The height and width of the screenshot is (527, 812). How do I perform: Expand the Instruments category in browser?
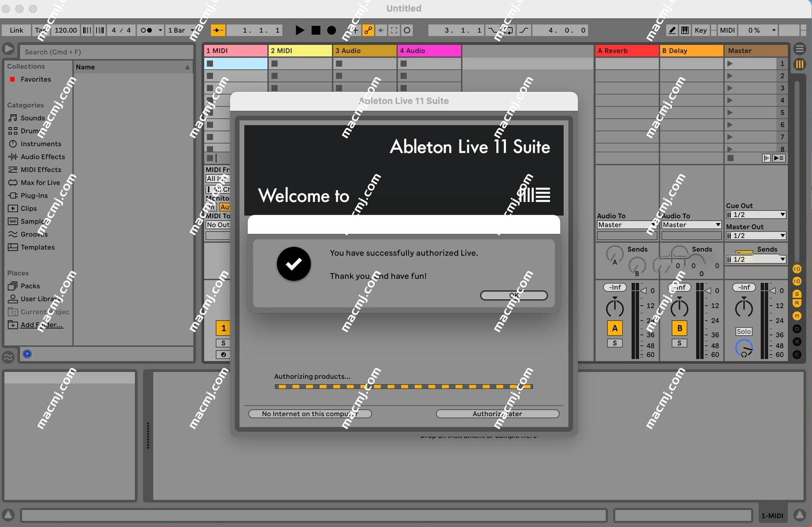[41, 143]
